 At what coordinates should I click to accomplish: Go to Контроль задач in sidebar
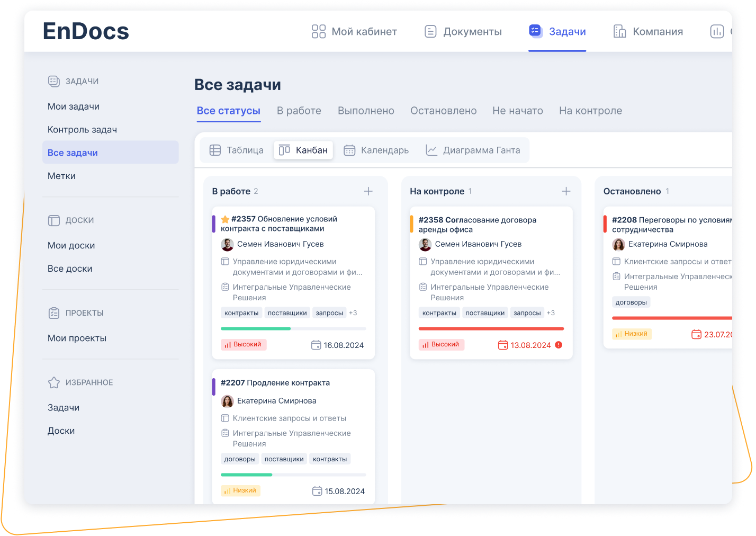pyautogui.click(x=82, y=130)
